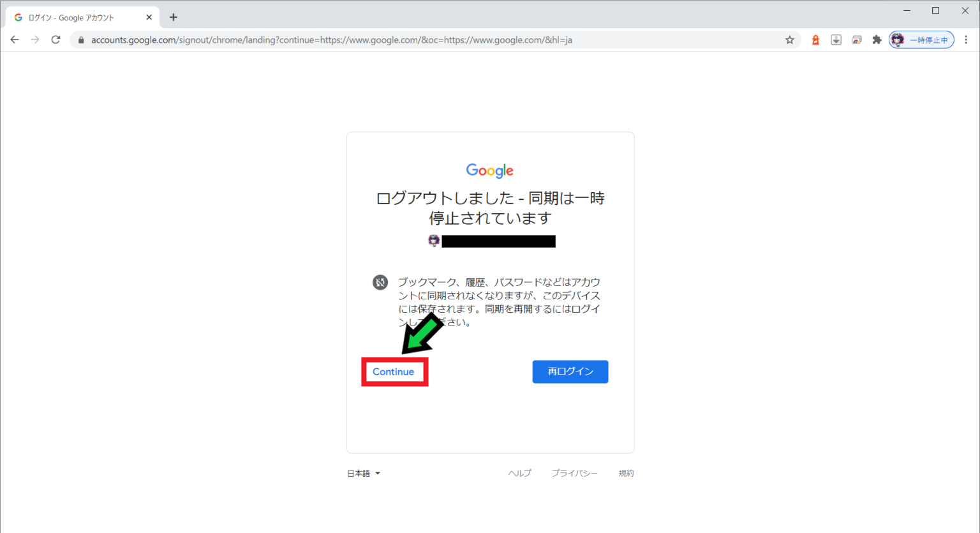Click the orange extension icon in toolbar
980x533 pixels.
pyautogui.click(x=815, y=40)
